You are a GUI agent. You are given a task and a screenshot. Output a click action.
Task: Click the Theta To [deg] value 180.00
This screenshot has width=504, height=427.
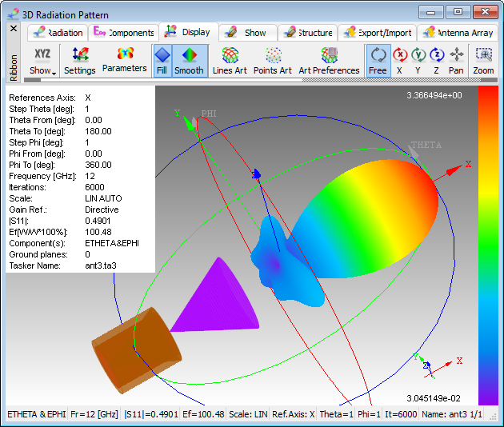tap(98, 131)
